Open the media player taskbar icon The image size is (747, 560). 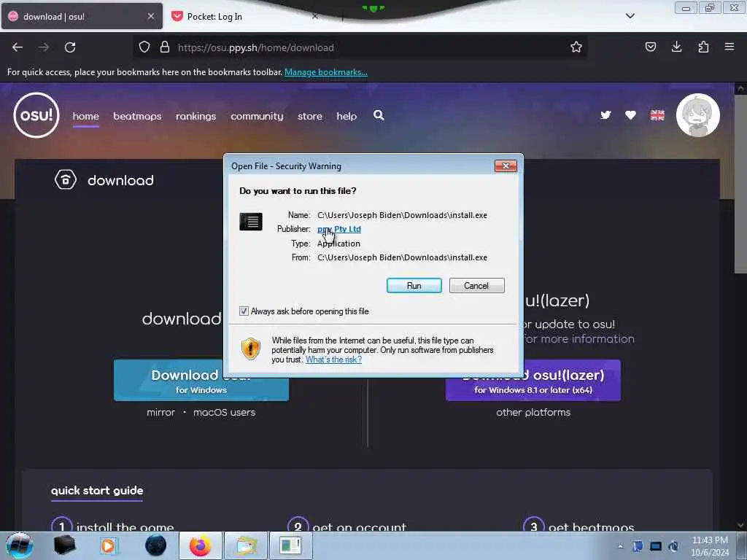[108, 545]
